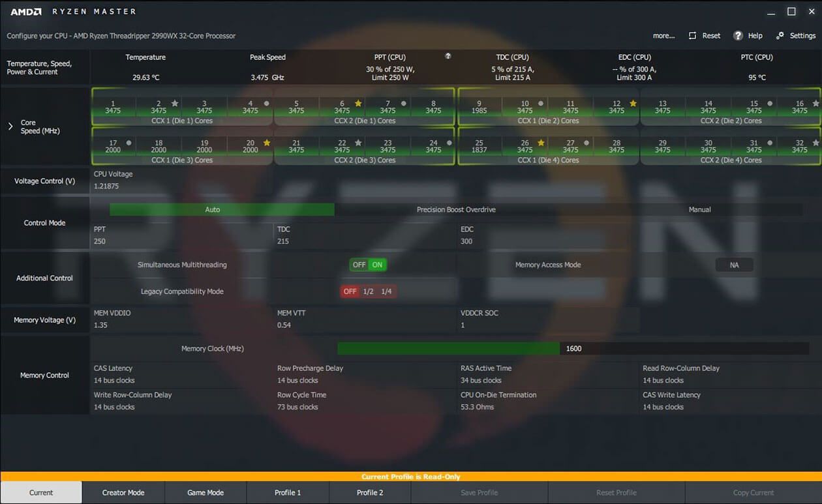822x504 pixels.
Task: Click the CPU On-Die Termination 53.3 Ohms value
Action: (x=478, y=407)
